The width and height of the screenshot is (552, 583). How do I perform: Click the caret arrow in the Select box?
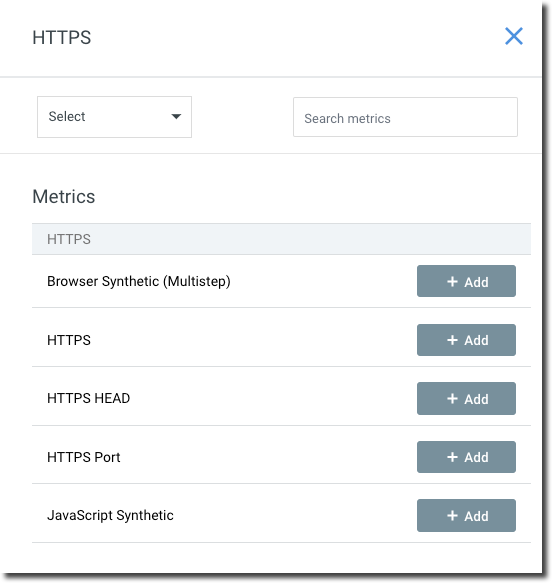tap(176, 116)
